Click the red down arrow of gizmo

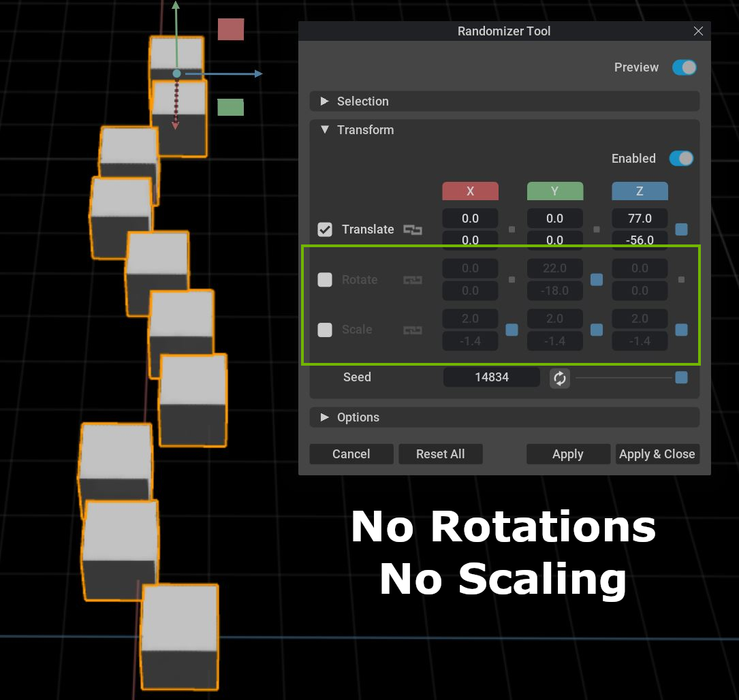(175, 126)
